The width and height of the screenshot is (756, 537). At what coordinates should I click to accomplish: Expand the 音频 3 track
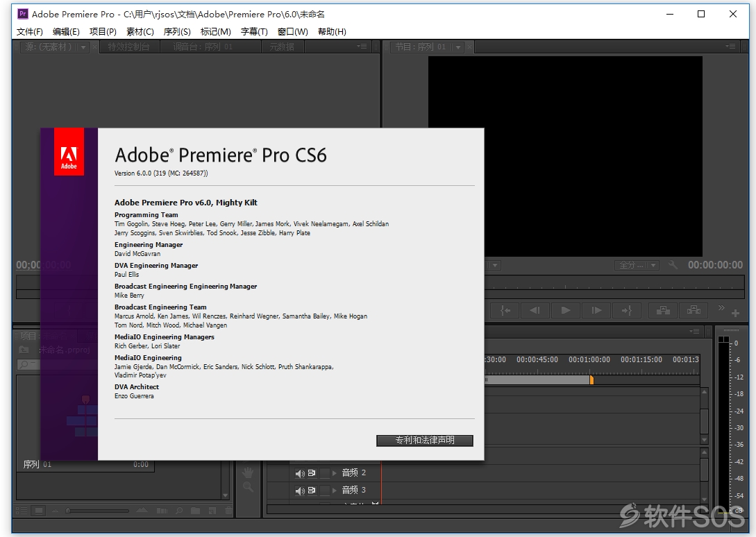coord(334,491)
